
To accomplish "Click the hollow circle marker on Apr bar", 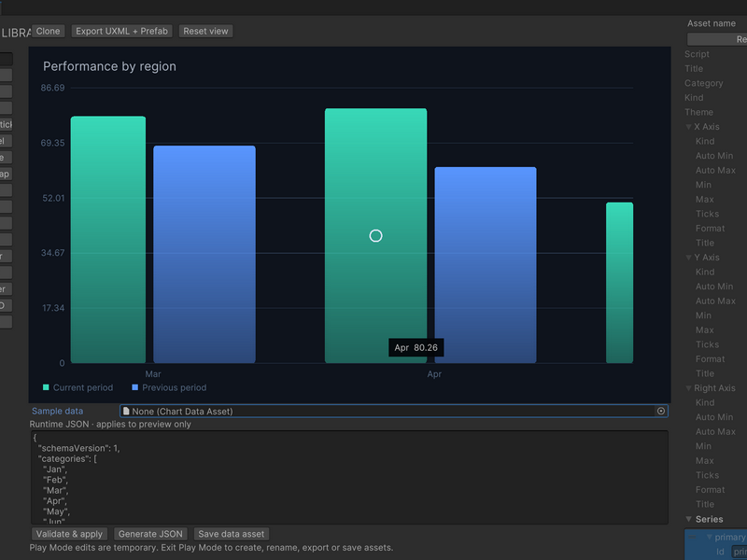I will pyautogui.click(x=375, y=236).
